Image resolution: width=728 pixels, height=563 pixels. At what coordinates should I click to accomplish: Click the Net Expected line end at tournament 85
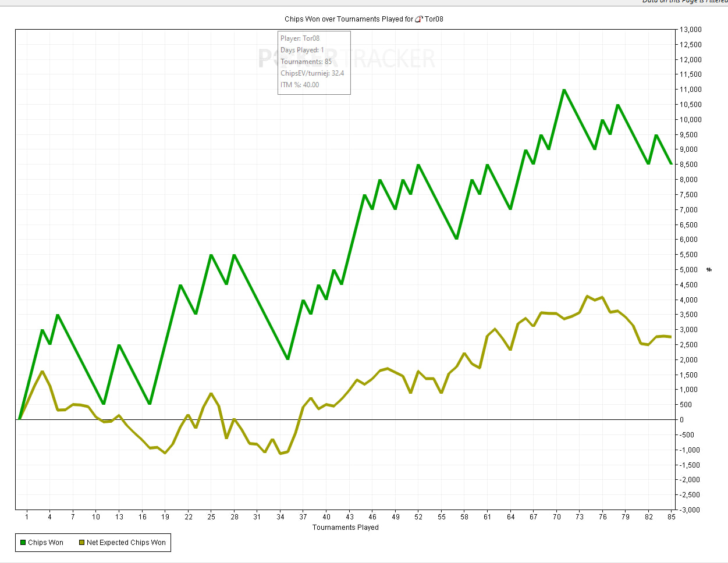tap(671, 337)
